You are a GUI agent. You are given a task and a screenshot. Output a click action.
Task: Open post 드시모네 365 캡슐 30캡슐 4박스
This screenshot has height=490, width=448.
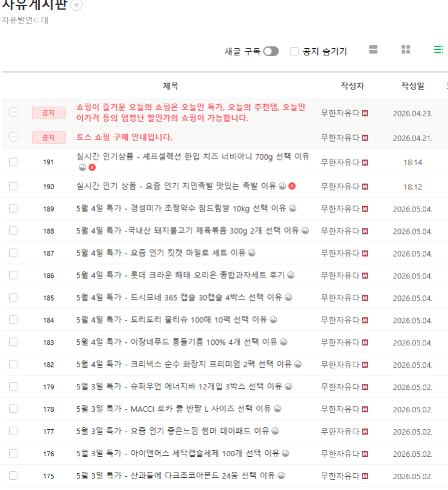point(180,298)
